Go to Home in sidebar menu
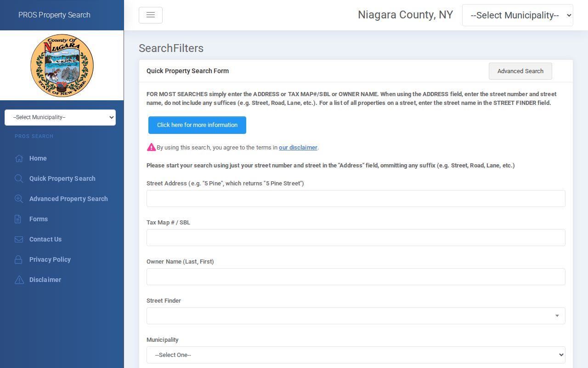 (38, 158)
